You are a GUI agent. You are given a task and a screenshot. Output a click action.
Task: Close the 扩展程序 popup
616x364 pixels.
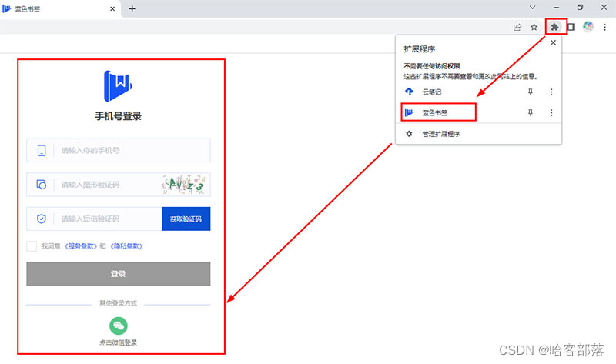(x=553, y=42)
